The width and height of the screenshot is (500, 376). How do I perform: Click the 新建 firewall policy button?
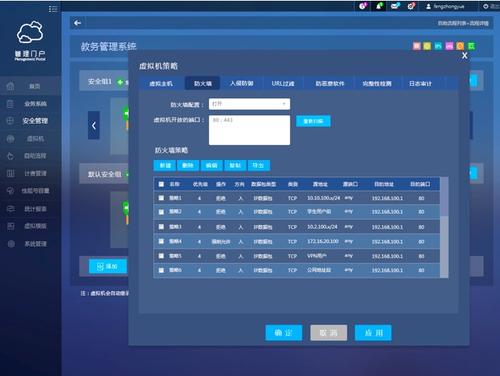(x=165, y=165)
